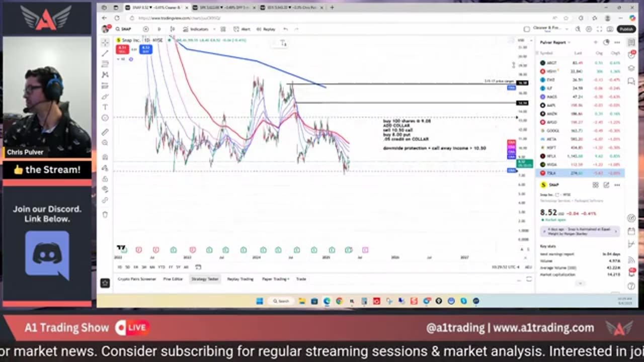Select the text annotation tool
Screen dimensions: 644x362
click(x=105, y=107)
